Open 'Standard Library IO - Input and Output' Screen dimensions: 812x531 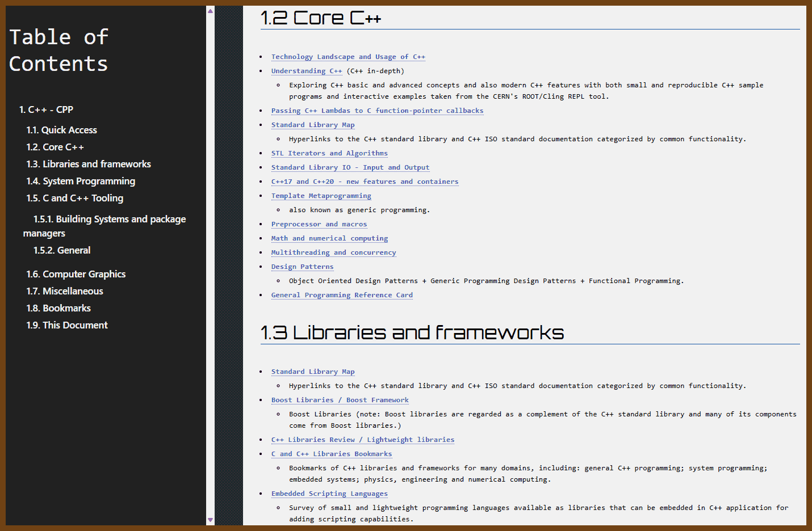pos(350,167)
